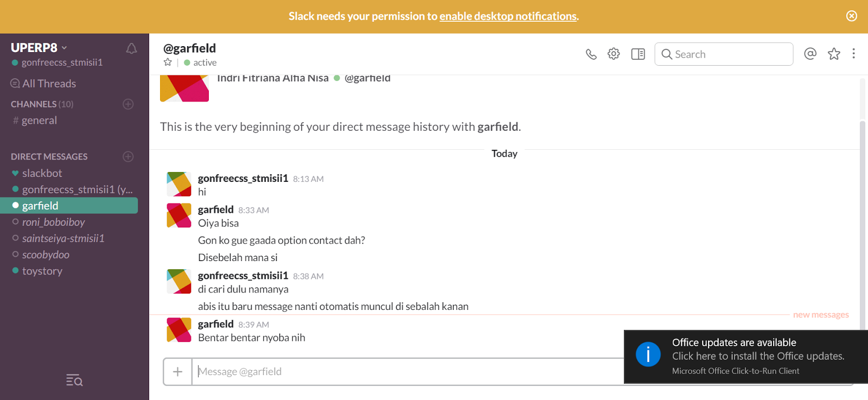The width and height of the screenshot is (868, 400).
Task: Open conversation settings gear
Action: [614, 54]
